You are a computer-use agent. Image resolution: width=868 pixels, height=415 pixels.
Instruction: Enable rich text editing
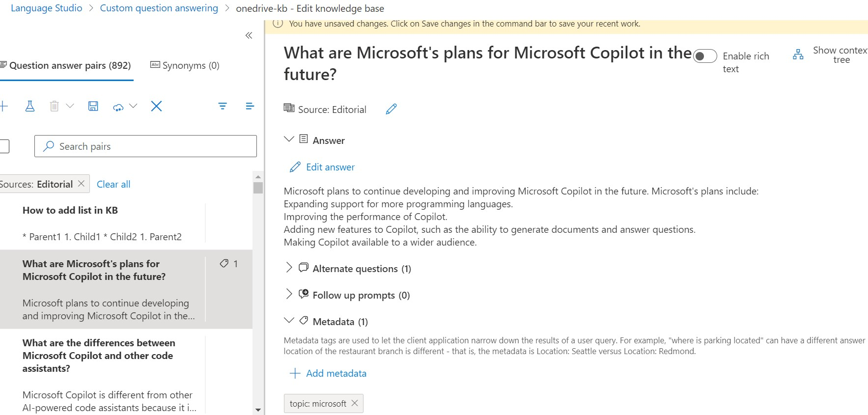click(705, 56)
